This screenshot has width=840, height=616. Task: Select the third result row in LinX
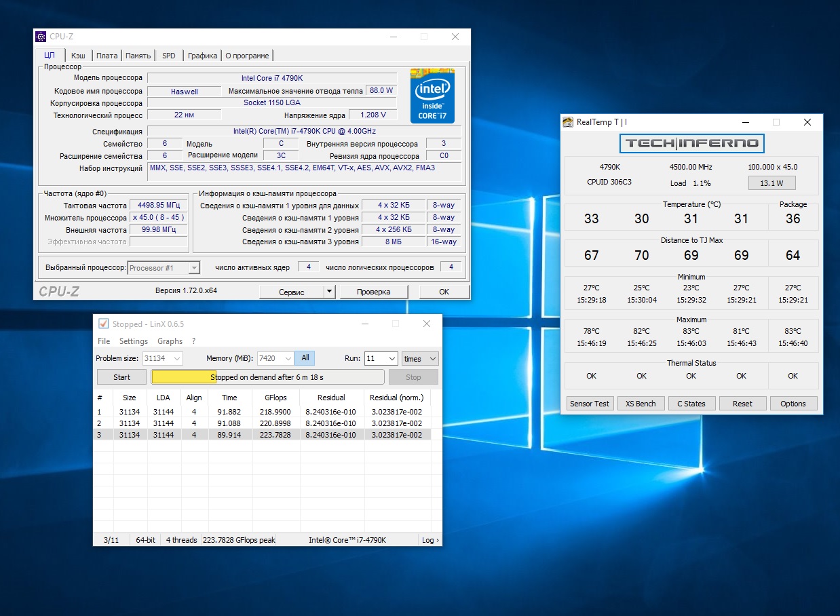[262, 435]
